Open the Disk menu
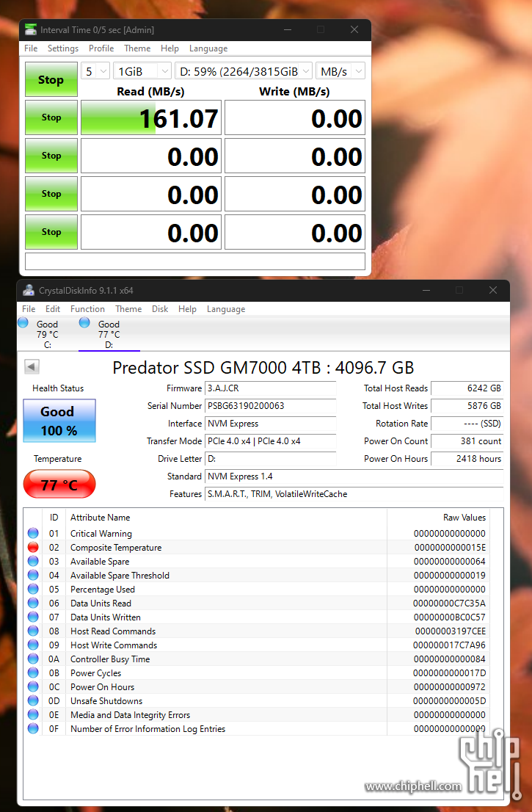 point(160,308)
